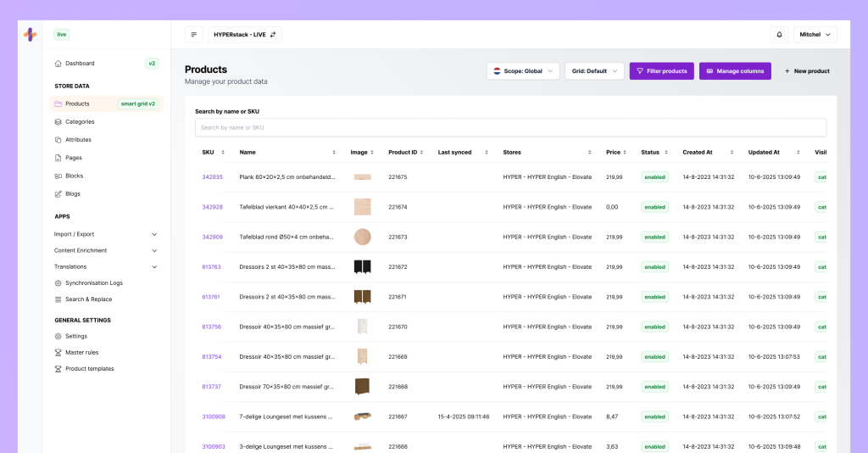Click the Filter products button
The height and width of the screenshot is (453, 868).
coord(661,71)
